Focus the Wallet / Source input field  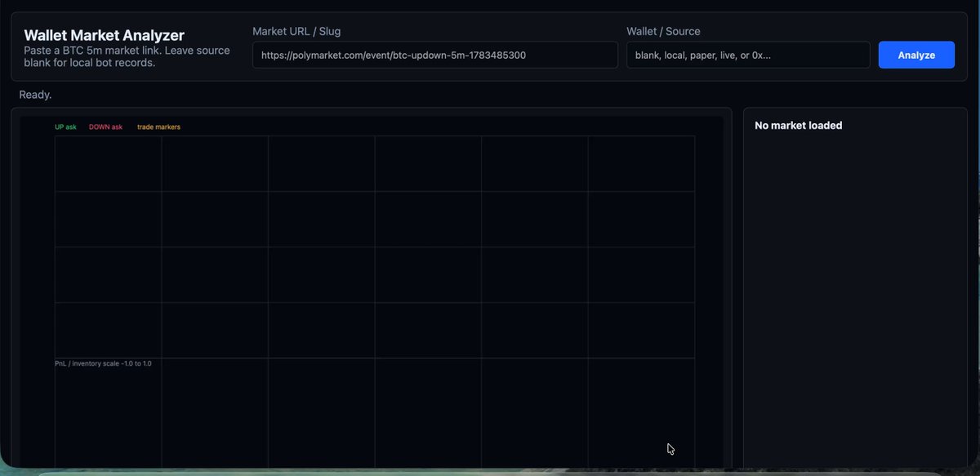[748, 55]
